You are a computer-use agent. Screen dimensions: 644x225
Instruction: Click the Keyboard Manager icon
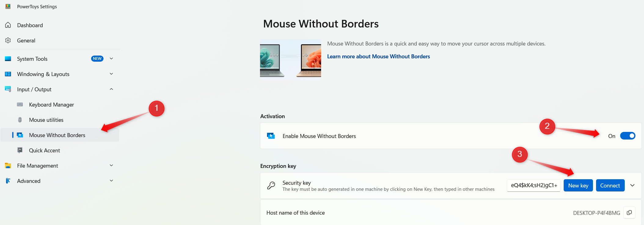(x=20, y=104)
